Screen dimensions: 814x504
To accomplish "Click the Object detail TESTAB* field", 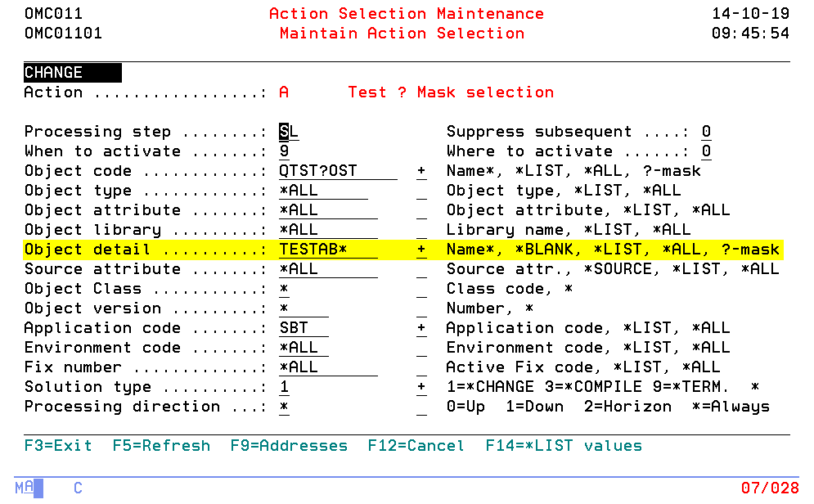I will coord(327,250).
